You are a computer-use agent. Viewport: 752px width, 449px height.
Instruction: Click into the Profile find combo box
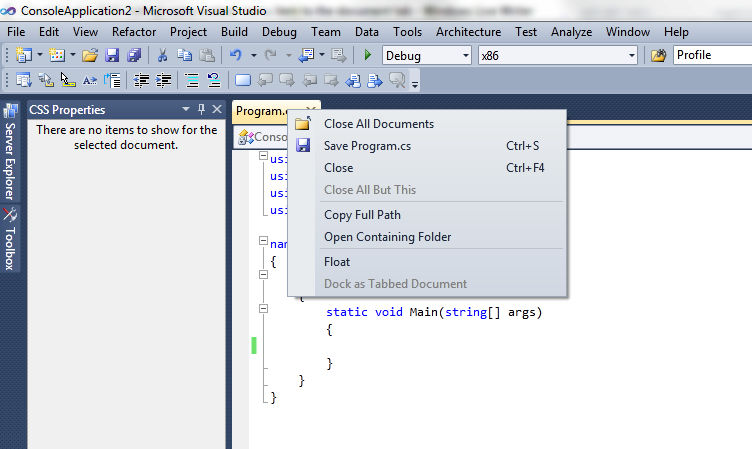(710, 55)
